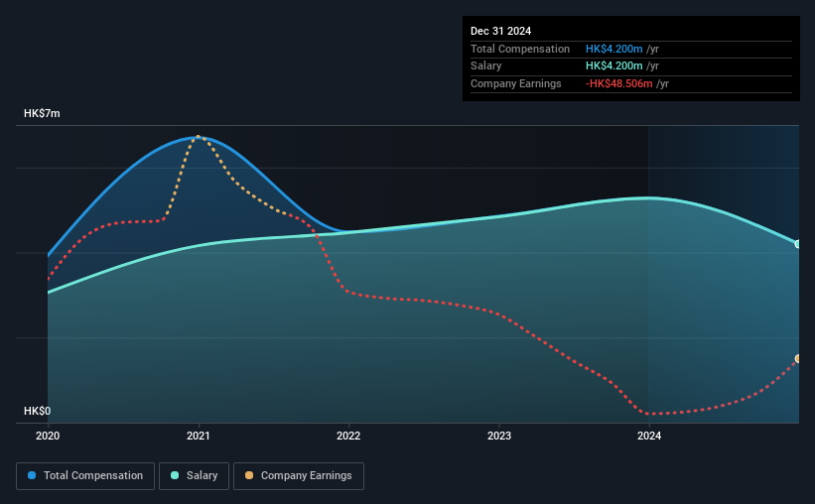Click the HK$7m y-axis label

(x=42, y=113)
